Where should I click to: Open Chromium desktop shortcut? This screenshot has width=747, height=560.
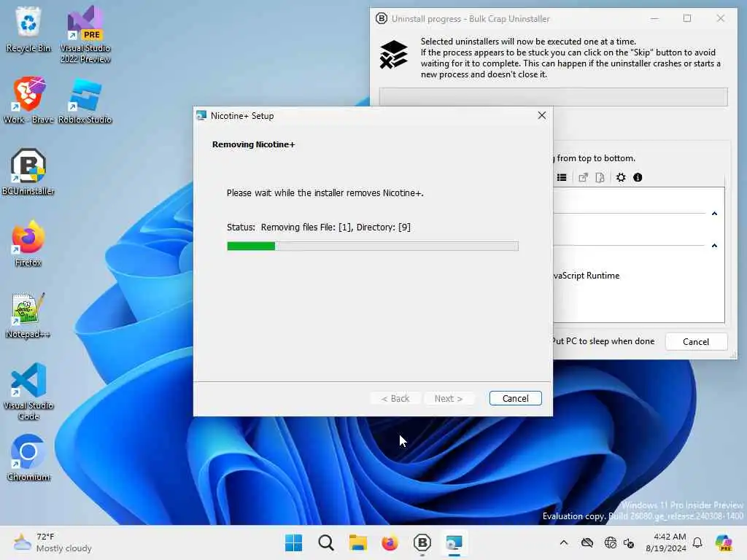[x=28, y=458]
